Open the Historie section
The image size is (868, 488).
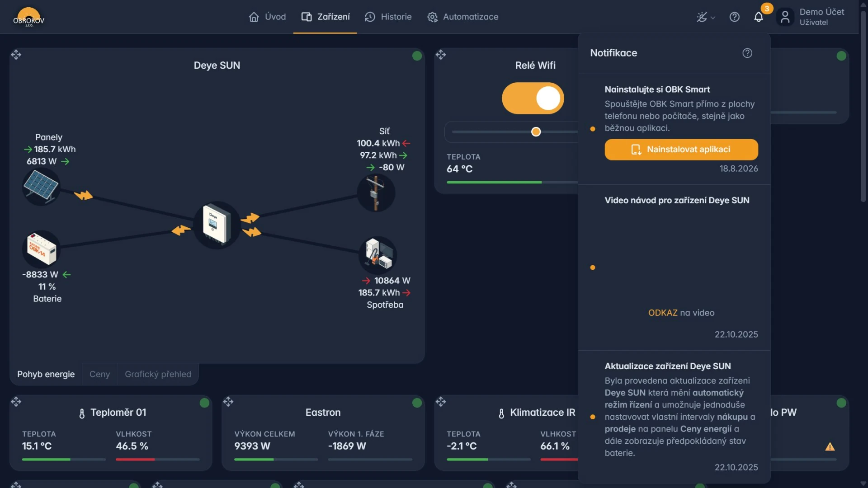(388, 17)
